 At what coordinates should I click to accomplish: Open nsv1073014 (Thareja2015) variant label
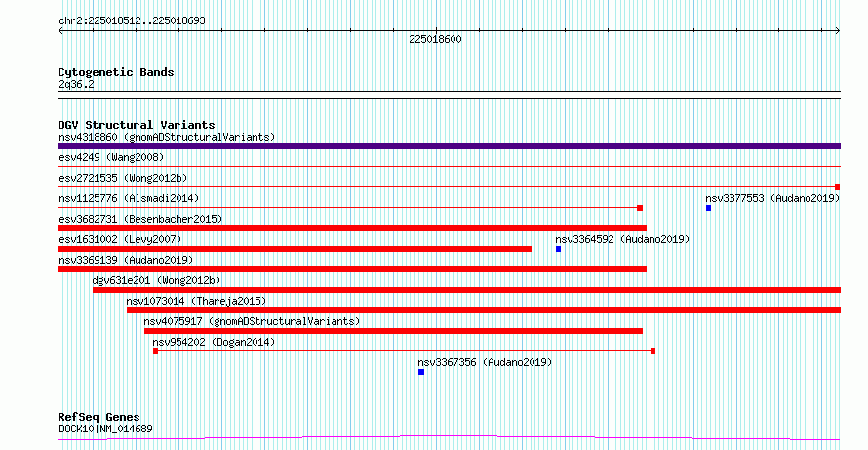point(196,301)
